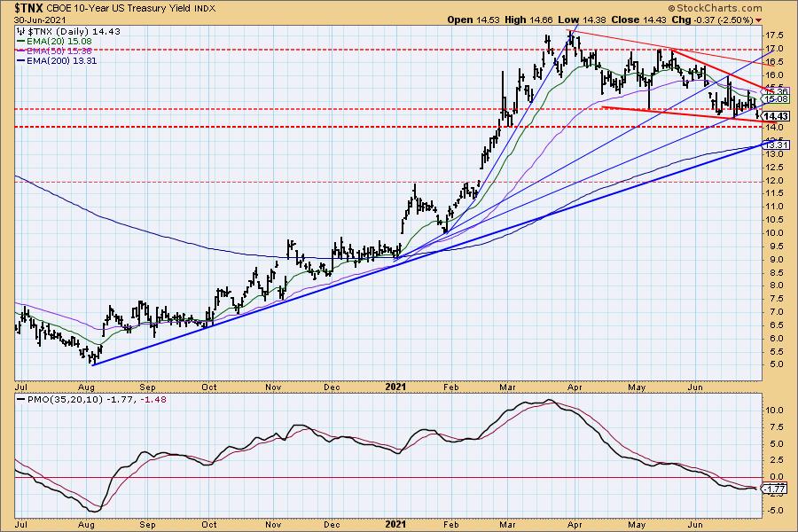The height and width of the screenshot is (532, 798).
Task: Click the -5.0 label on PMO axis
Action: click(774, 511)
